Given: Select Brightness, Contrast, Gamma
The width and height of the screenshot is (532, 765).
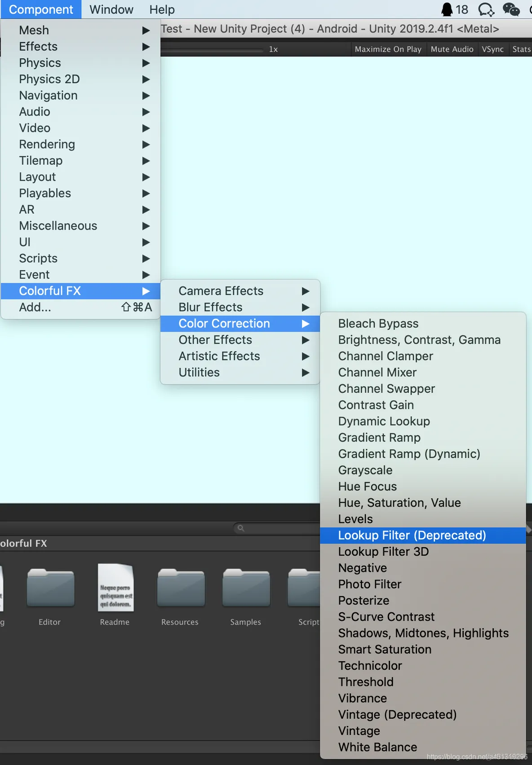Looking at the screenshot, I should (423, 340).
